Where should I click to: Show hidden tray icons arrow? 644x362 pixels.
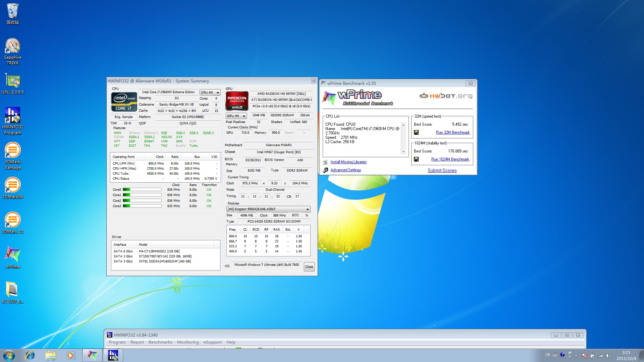point(576,356)
